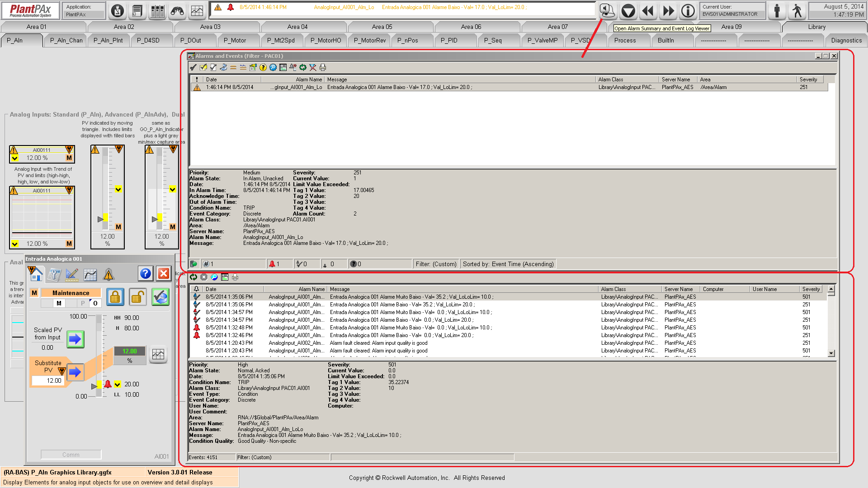Click the AI00111 trend faceplate thumbnail
The image size is (868, 488).
click(x=42, y=217)
